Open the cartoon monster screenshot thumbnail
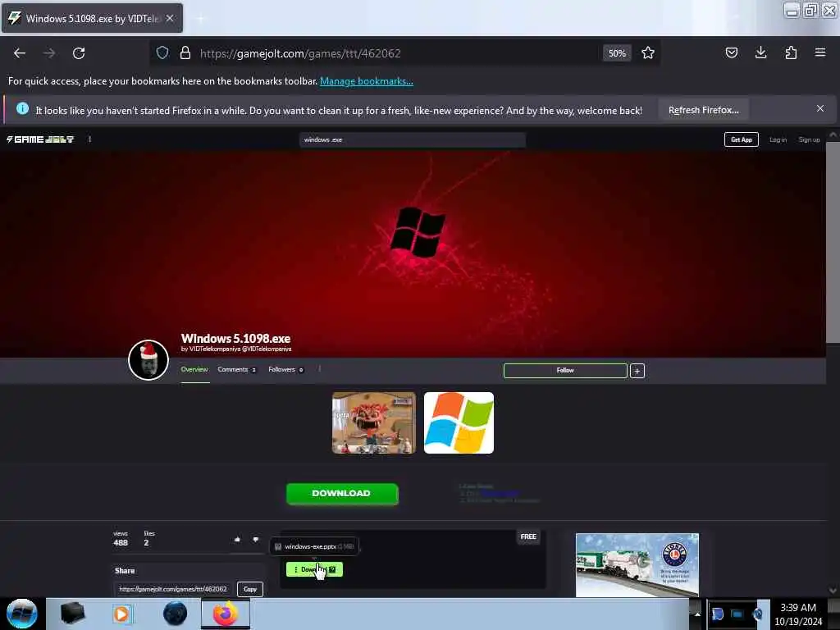The image size is (840, 630). 374,422
